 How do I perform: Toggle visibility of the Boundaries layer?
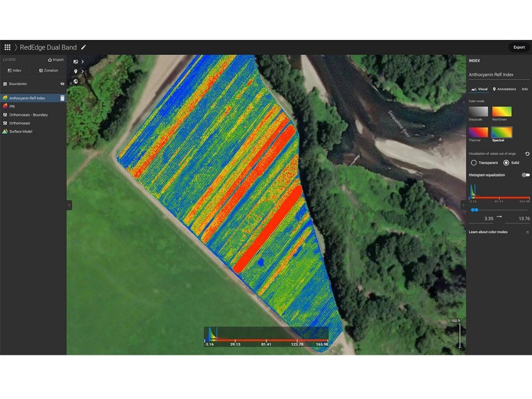coord(62,84)
